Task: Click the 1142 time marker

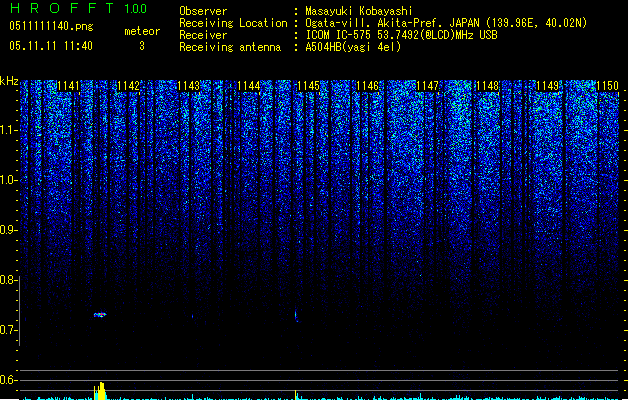Action: [x=128, y=86]
